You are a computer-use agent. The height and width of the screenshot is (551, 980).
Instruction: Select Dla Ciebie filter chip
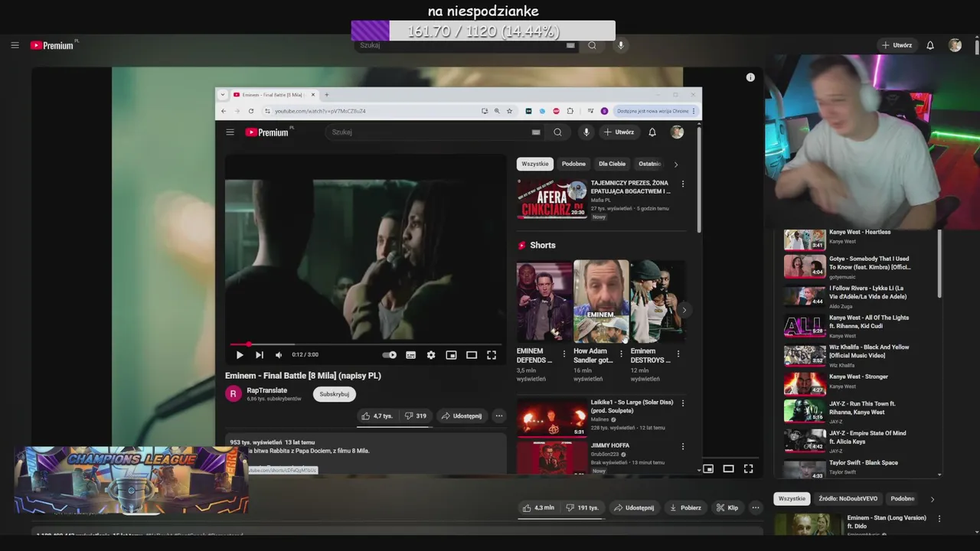pyautogui.click(x=612, y=164)
